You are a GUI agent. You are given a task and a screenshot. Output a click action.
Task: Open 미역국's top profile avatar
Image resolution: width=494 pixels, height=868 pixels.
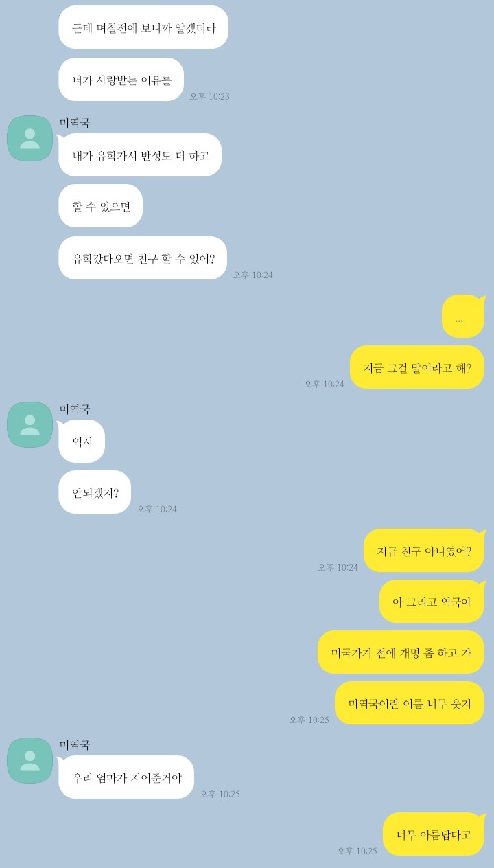(30, 139)
